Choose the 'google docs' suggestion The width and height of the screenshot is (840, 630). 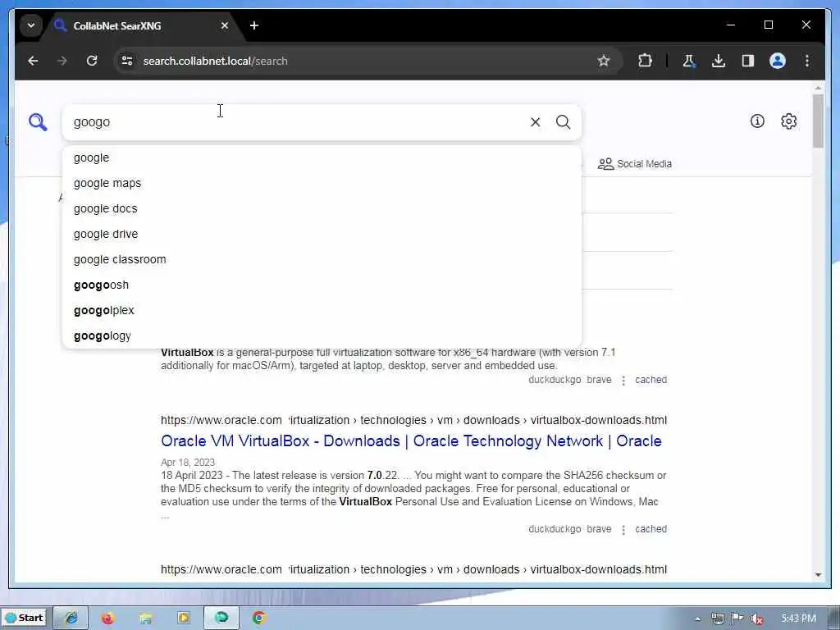pos(322,209)
